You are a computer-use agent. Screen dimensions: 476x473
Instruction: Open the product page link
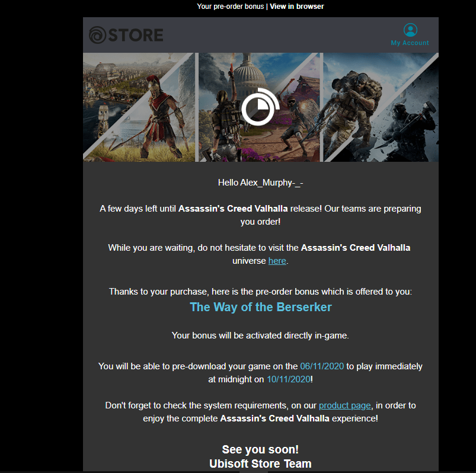[344, 405]
